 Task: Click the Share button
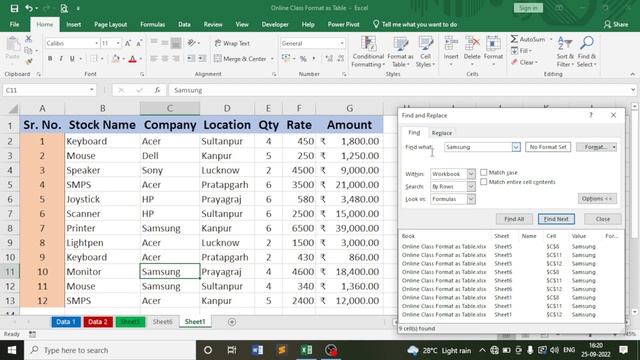616,24
